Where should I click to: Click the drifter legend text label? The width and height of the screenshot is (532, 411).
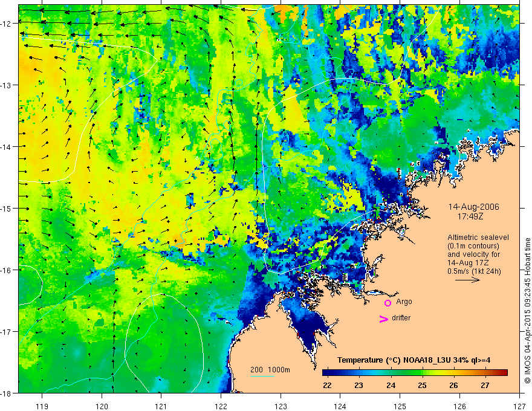click(401, 318)
